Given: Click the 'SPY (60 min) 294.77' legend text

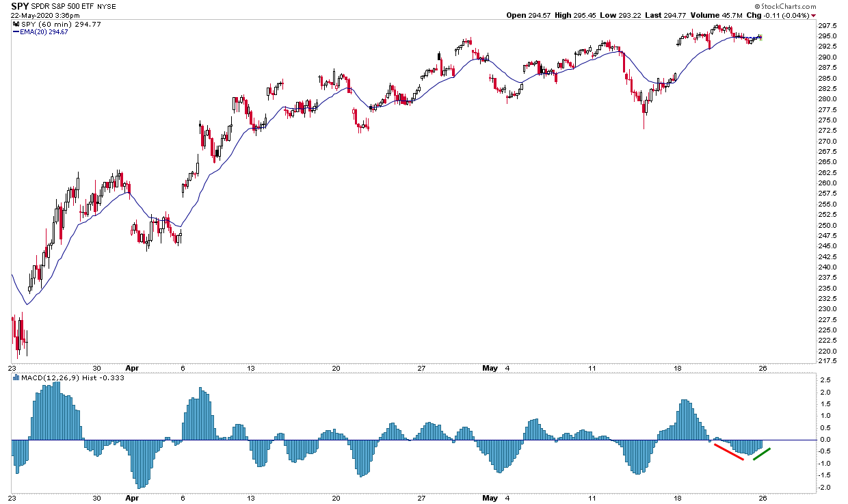Looking at the screenshot, I should (x=61, y=24).
